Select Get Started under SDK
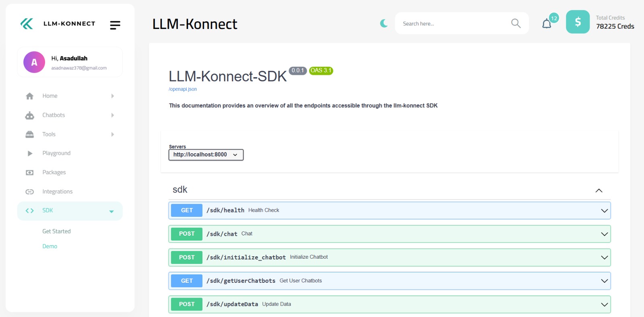Viewport: 644px width, 317px height. (56, 231)
